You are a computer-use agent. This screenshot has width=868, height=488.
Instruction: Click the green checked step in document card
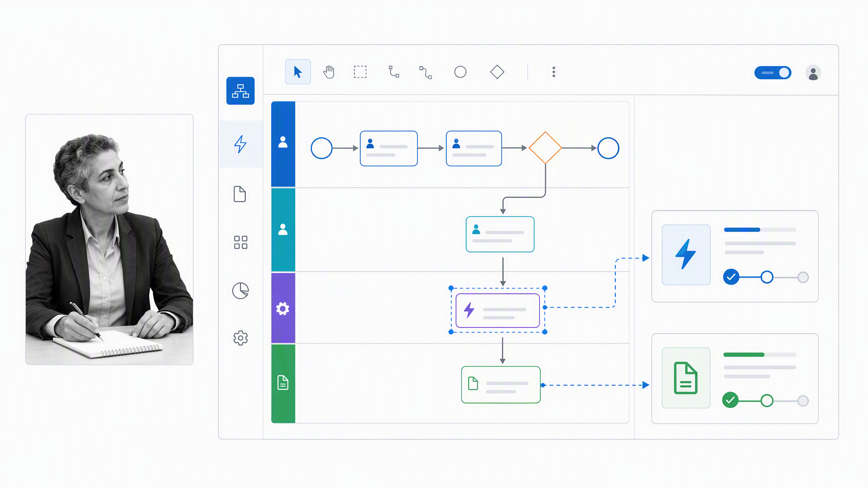pyautogui.click(x=730, y=400)
